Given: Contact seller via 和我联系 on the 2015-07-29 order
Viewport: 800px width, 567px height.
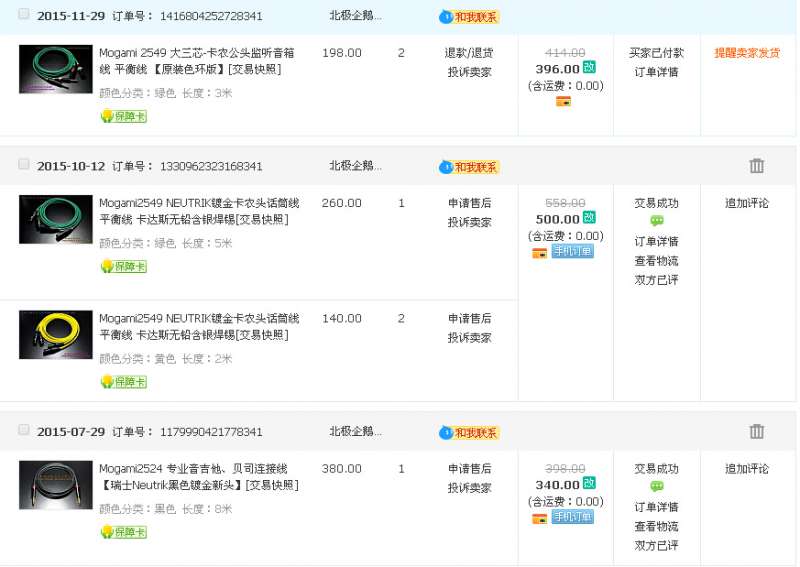Looking at the screenshot, I should point(469,433).
